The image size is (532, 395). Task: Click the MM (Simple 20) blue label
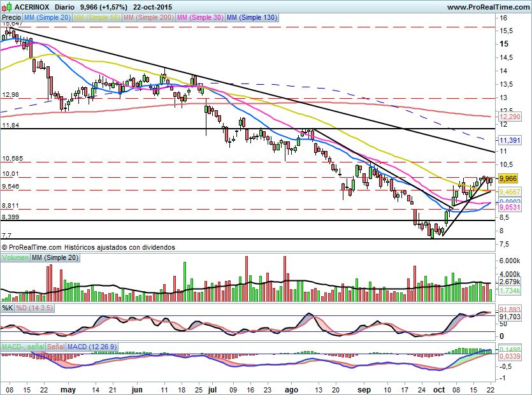tap(48, 18)
